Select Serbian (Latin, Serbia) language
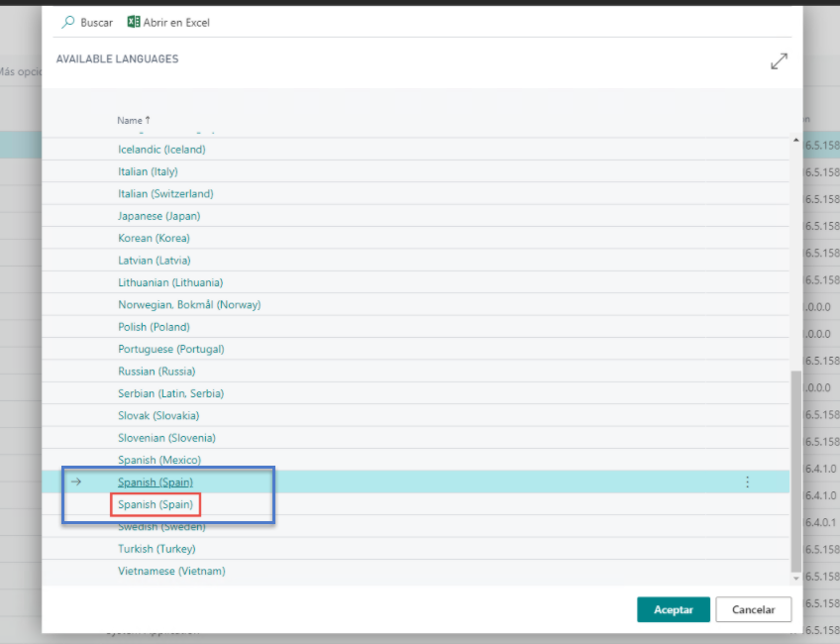840x644 pixels. 171,393
